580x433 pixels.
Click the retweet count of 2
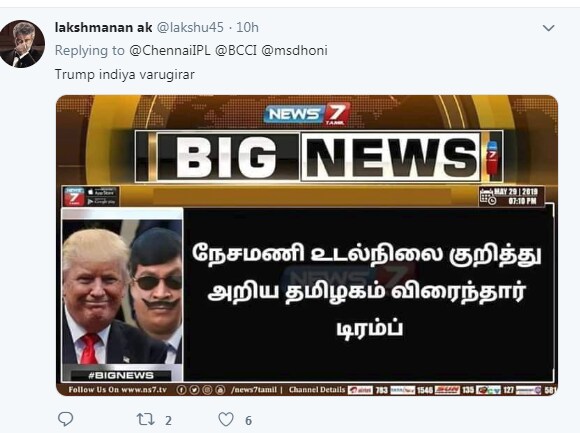(x=168, y=420)
